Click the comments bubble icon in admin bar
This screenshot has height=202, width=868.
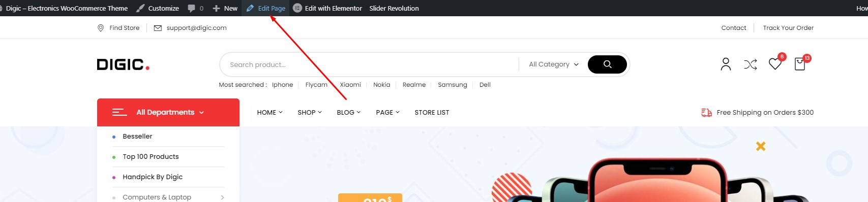[x=192, y=8]
